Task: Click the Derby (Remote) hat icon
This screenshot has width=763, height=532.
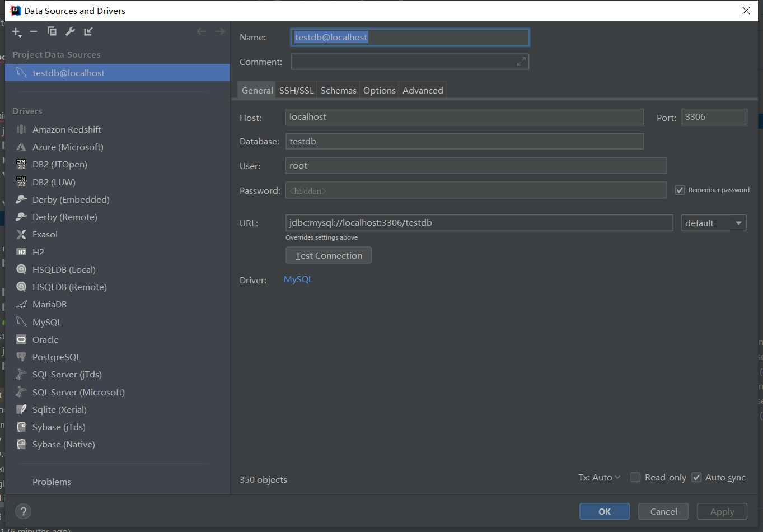Action: coord(21,217)
